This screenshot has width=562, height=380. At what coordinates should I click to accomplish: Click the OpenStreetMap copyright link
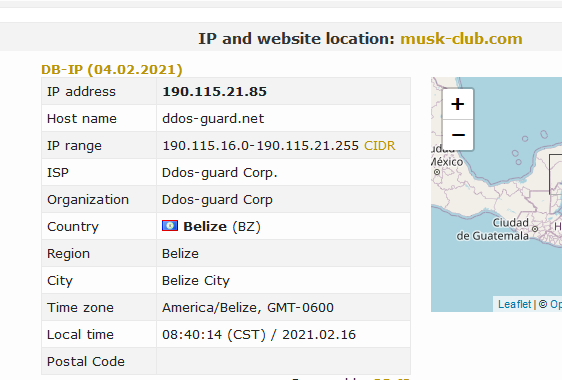[x=551, y=304]
